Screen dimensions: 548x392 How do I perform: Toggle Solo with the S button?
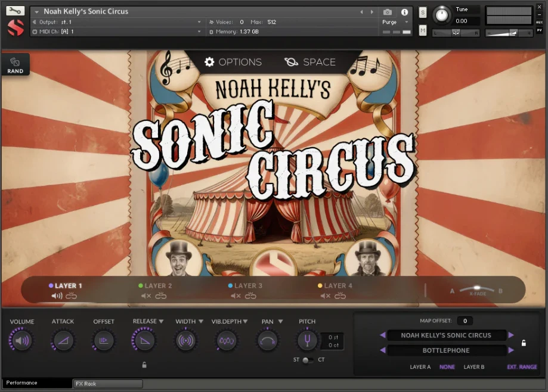[423, 13]
